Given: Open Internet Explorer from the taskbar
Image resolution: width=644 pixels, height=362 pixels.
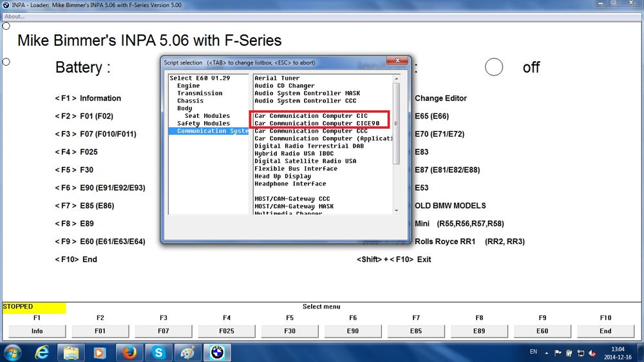Looking at the screenshot, I should [43, 352].
